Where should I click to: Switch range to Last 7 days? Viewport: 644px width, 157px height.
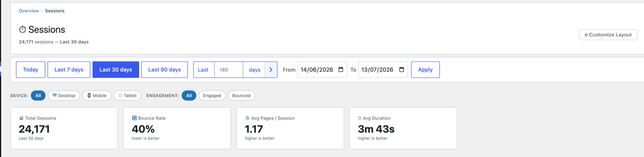[69, 70]
